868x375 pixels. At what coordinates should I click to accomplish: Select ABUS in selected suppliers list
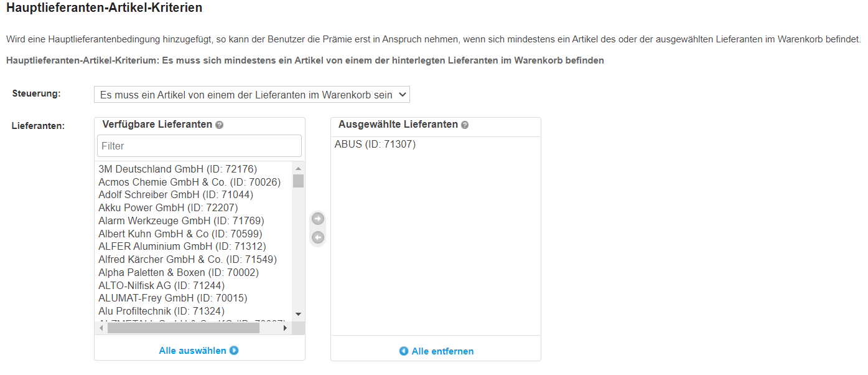375,145
